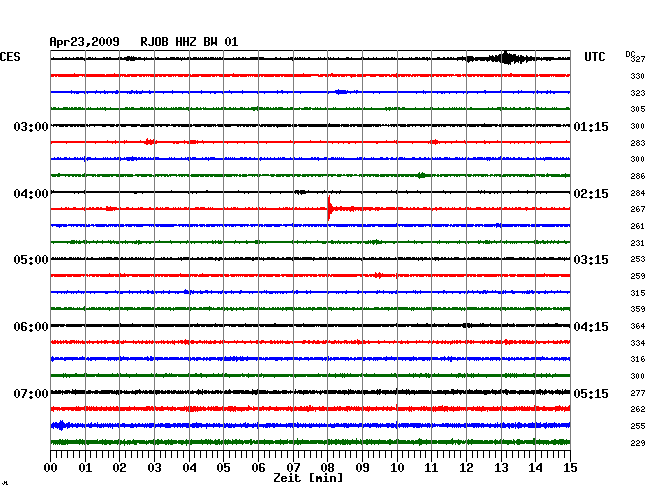Click the DC value 330
Image resolution: width=650 pixels, height=494 pixels.
coord(638,76)
